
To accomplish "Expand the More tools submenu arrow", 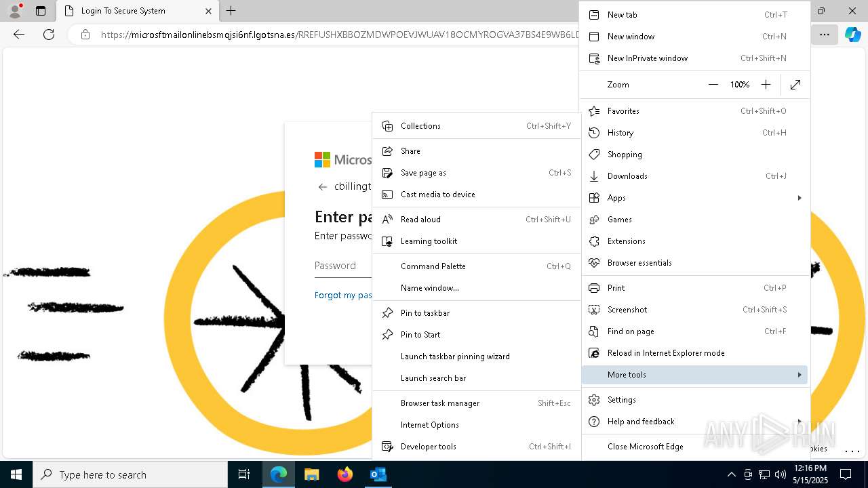I will click(x=800, y=375).
